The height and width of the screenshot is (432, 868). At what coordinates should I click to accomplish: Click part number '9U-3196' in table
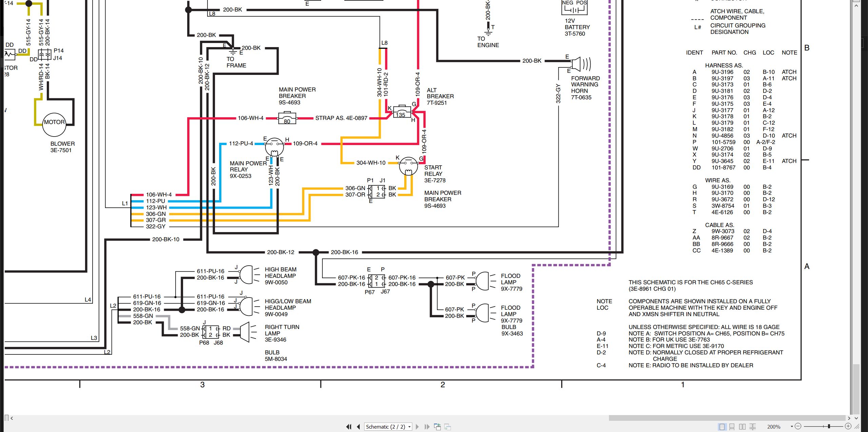[x=722, y=72]
